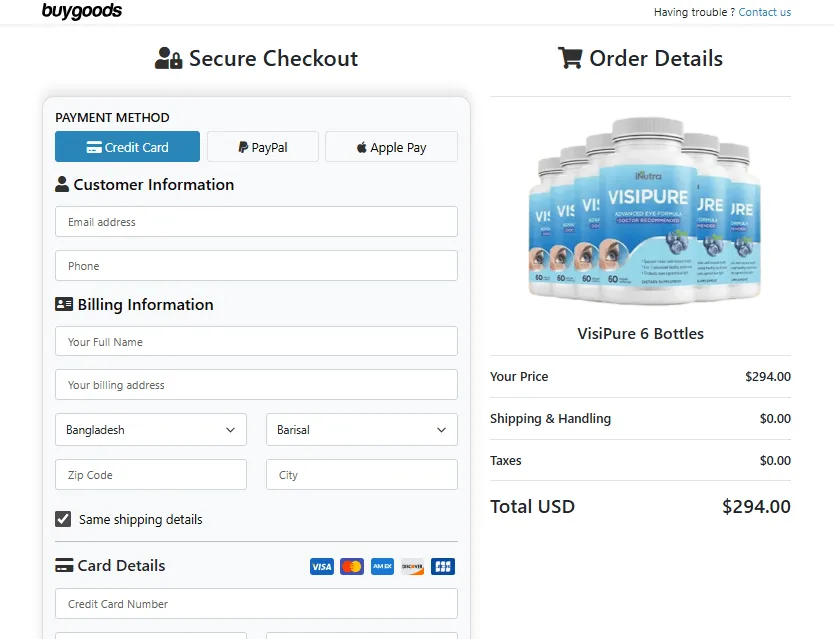834x639 pixels.
Task: Select the Credit Card payment tab
Action: (x=127, y=146)
